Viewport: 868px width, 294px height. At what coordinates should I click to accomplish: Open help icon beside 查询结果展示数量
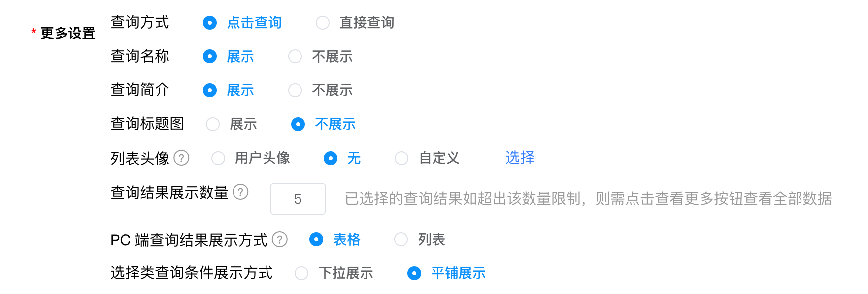pos(240,192)
